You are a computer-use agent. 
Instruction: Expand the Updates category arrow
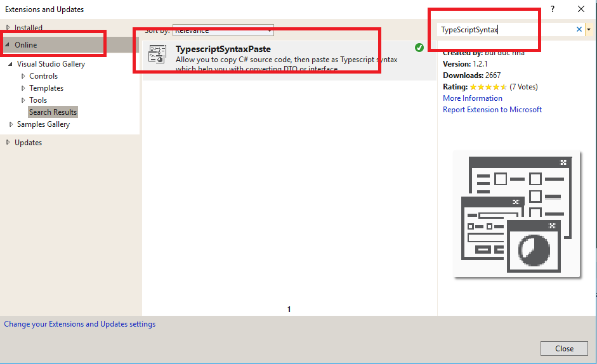8,142
